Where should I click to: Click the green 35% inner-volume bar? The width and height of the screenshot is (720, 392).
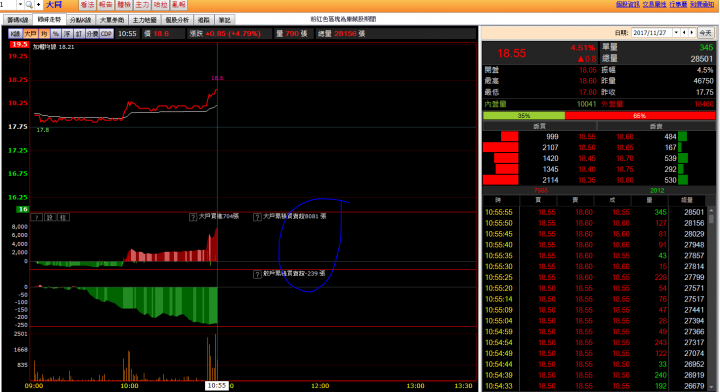524,116
